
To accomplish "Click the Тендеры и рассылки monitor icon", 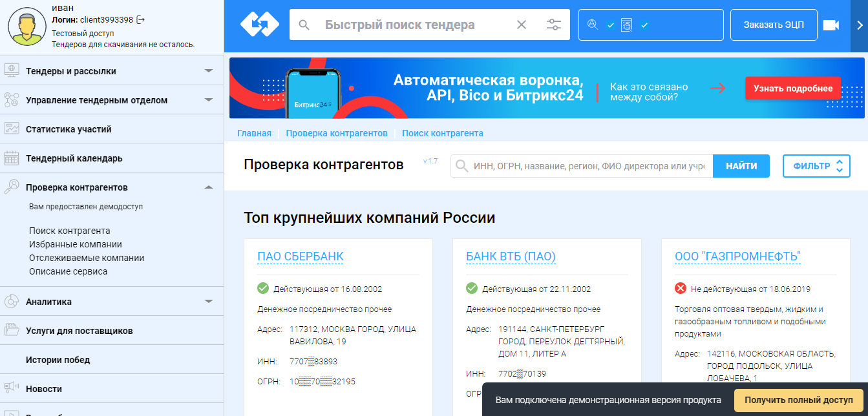I will [x=12, y=70].
